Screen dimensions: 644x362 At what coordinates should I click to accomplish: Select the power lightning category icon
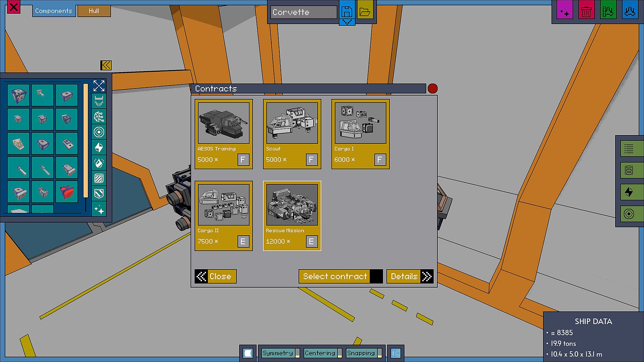point(99,147)
